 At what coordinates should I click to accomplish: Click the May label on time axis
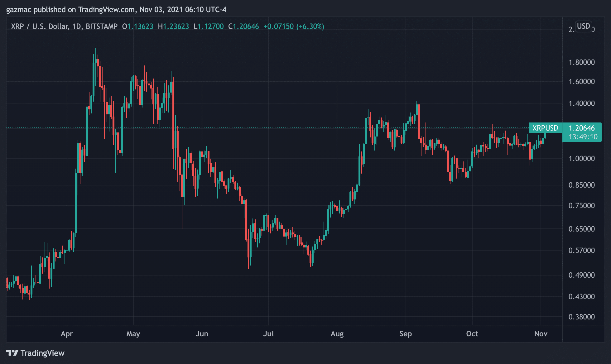pos(133,334)
